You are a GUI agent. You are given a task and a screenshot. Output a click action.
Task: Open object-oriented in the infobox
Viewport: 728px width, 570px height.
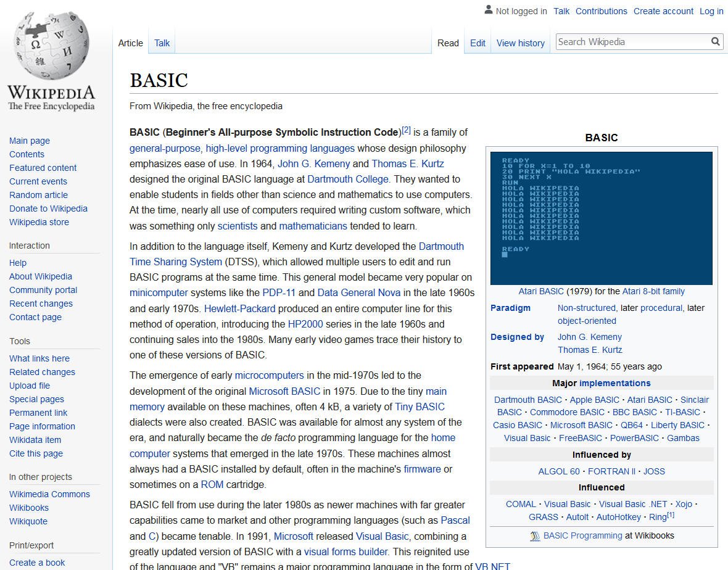click(587, 321)
